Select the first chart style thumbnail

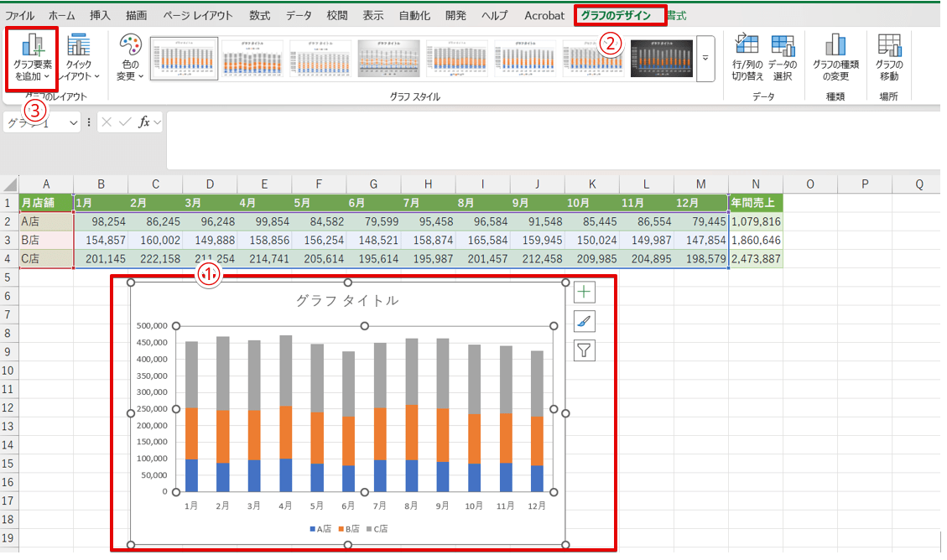pos(185,59)
